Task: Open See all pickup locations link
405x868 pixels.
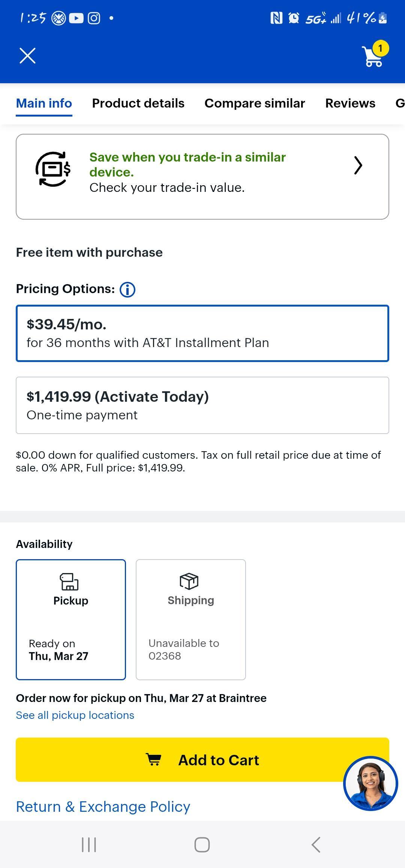Action: click(x=75, y=715)
